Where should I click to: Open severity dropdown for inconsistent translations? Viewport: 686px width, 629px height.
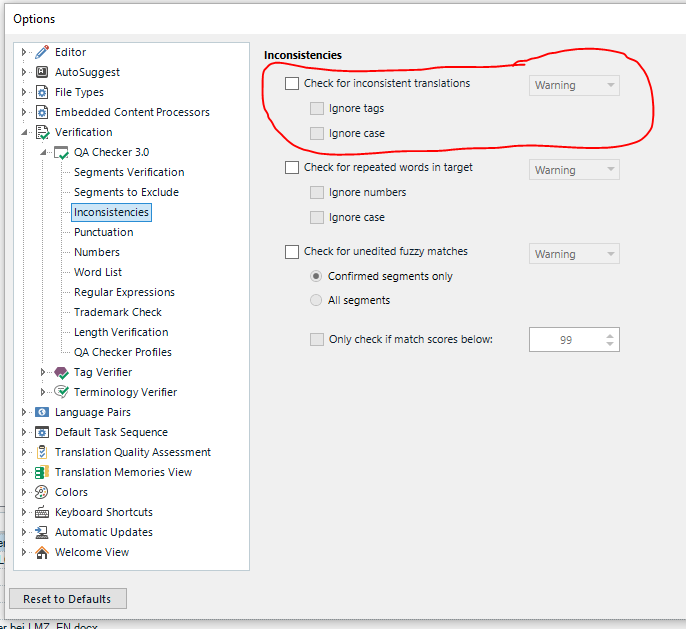[574, 85]
